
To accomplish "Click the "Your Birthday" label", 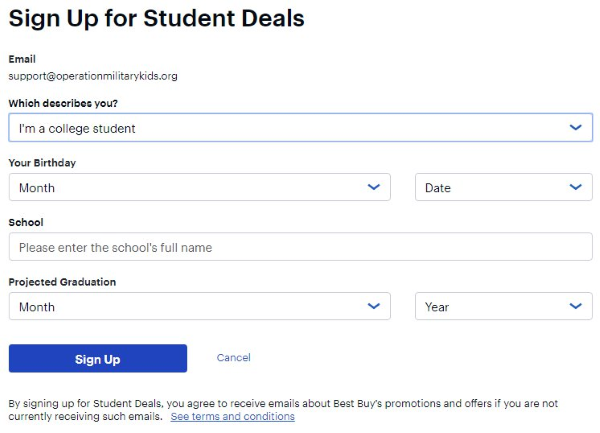I will point(42,163).
